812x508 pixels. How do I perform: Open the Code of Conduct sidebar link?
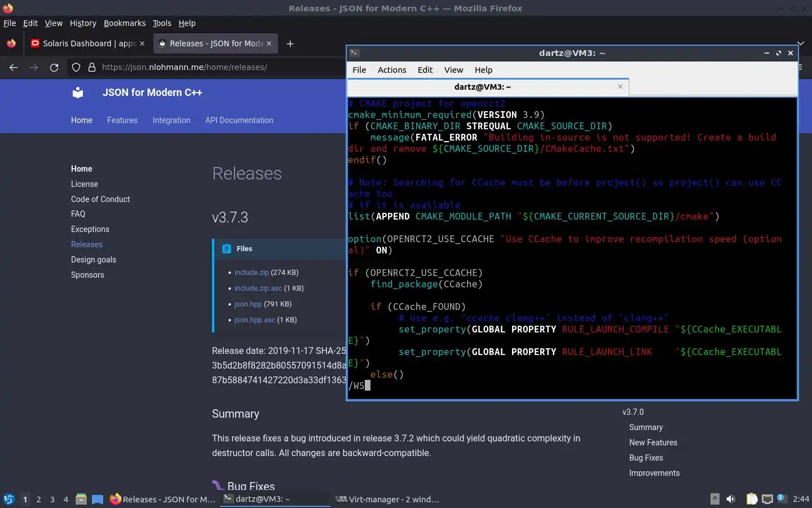click(100, 199)
